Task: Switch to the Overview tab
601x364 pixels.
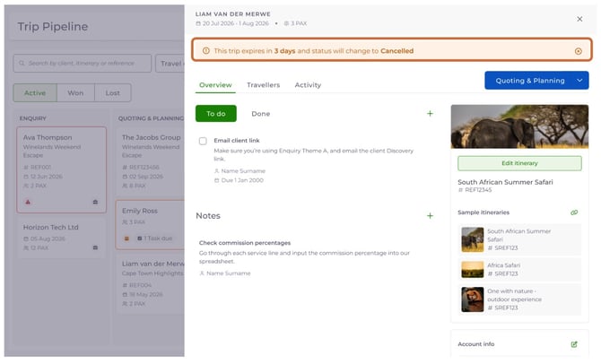Action: pyautogui.click(x=215, y=85)
